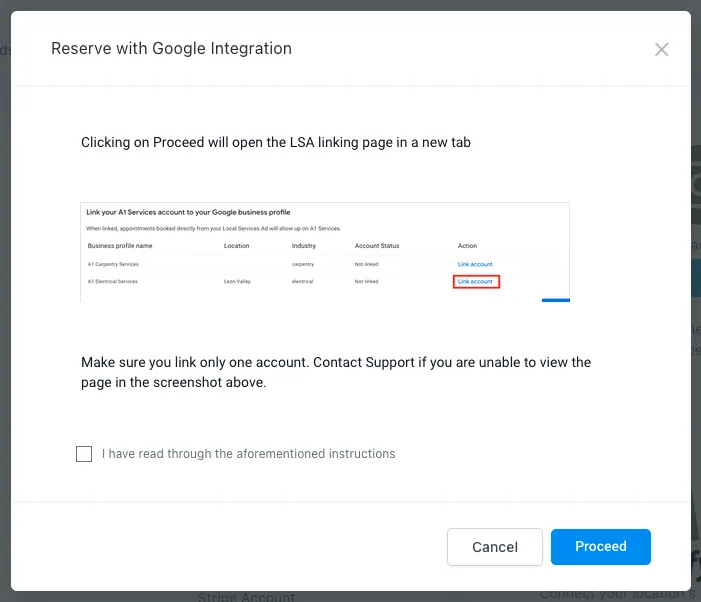Screen dimensions: 701x602
Task: Click the 'Industry' column header in screenshot
Action: coord(303,246)
